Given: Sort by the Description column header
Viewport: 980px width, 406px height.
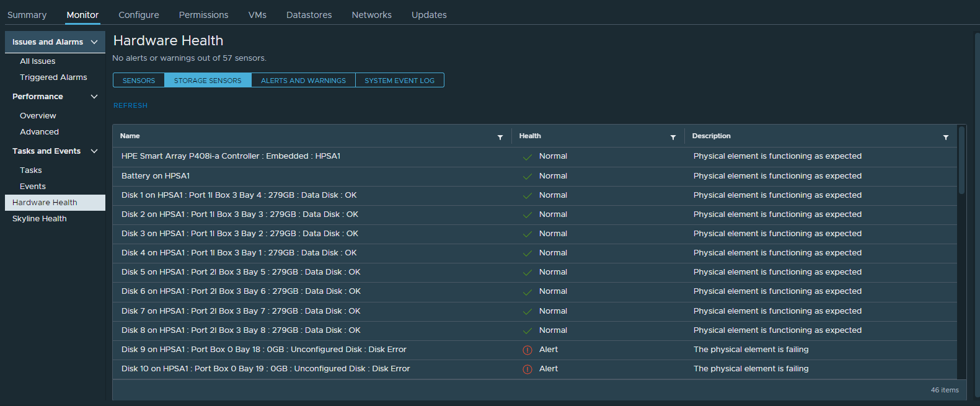Looking at the screenshot, I should [711, 136].
